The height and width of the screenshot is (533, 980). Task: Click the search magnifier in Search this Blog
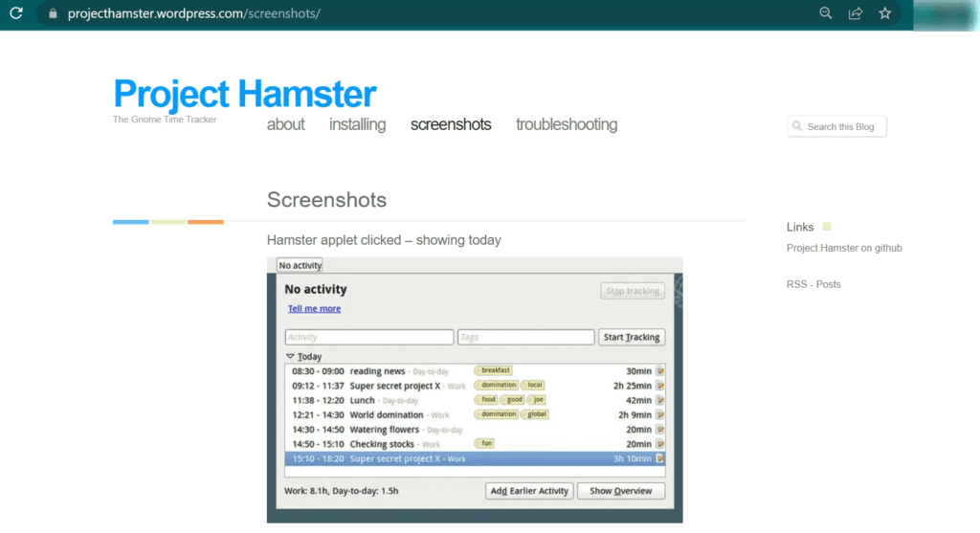pos(797,126)
